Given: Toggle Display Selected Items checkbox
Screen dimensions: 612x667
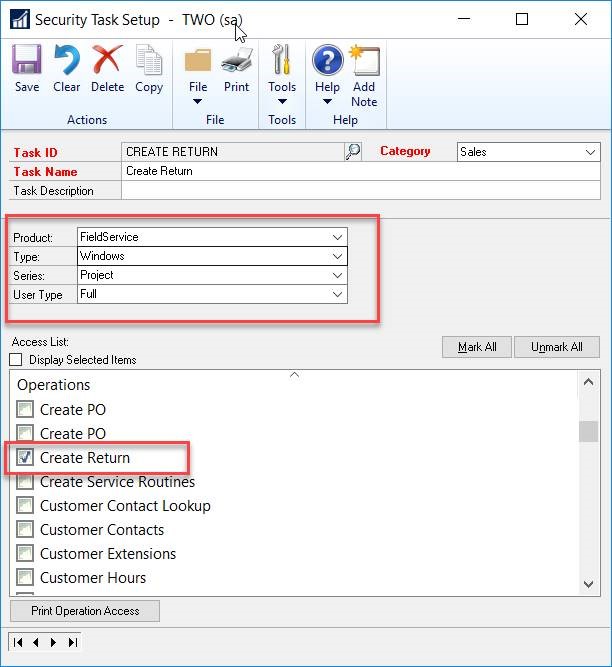Looking at the screenshot, I should click(16, 359).
